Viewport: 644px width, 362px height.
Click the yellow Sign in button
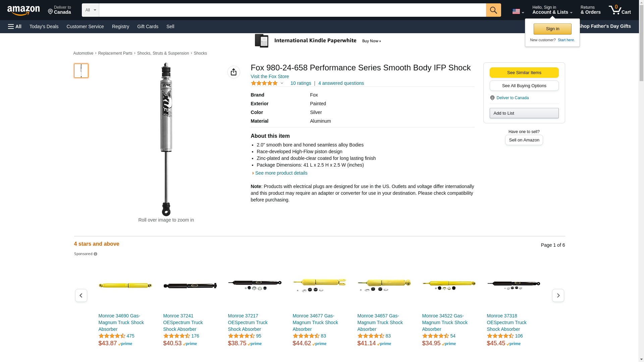pyautogui.click(x=552, y=29)
